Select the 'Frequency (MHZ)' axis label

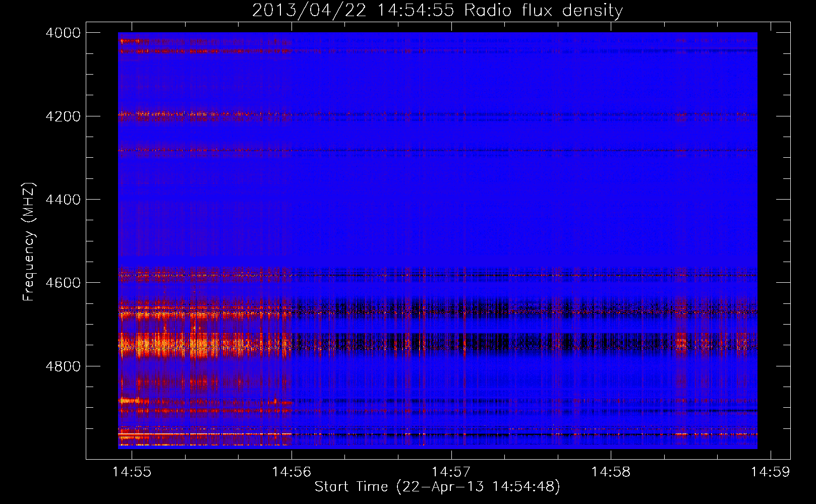[x=29, y=242]
